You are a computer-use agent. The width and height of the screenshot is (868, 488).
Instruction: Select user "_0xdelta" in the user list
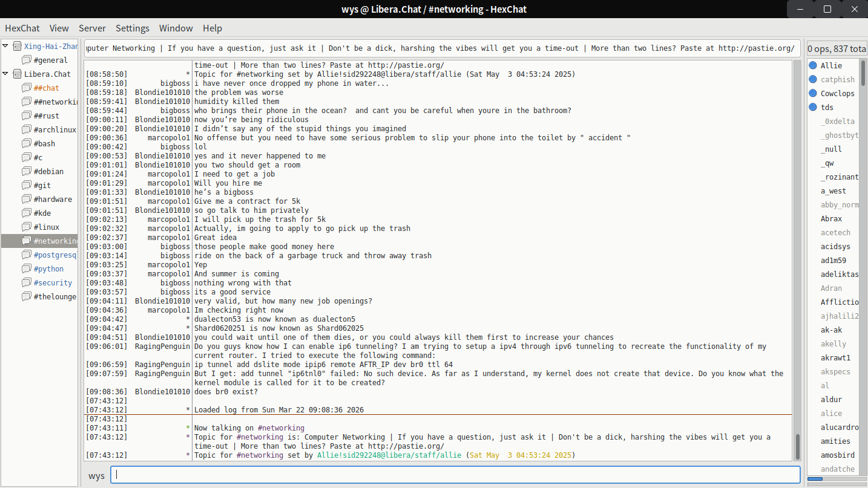coord(837,121)
